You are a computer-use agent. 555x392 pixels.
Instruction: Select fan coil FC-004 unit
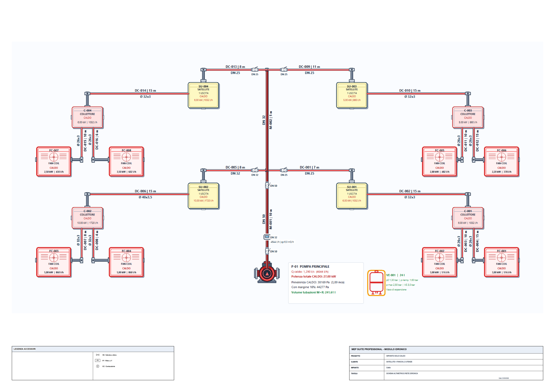pos(126,262)
